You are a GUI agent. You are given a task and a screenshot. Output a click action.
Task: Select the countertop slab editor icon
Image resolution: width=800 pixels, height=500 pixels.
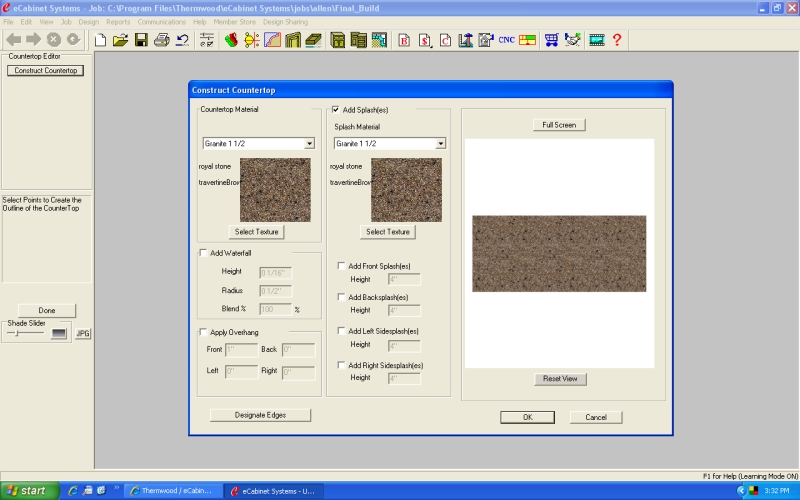pos(313,40)
